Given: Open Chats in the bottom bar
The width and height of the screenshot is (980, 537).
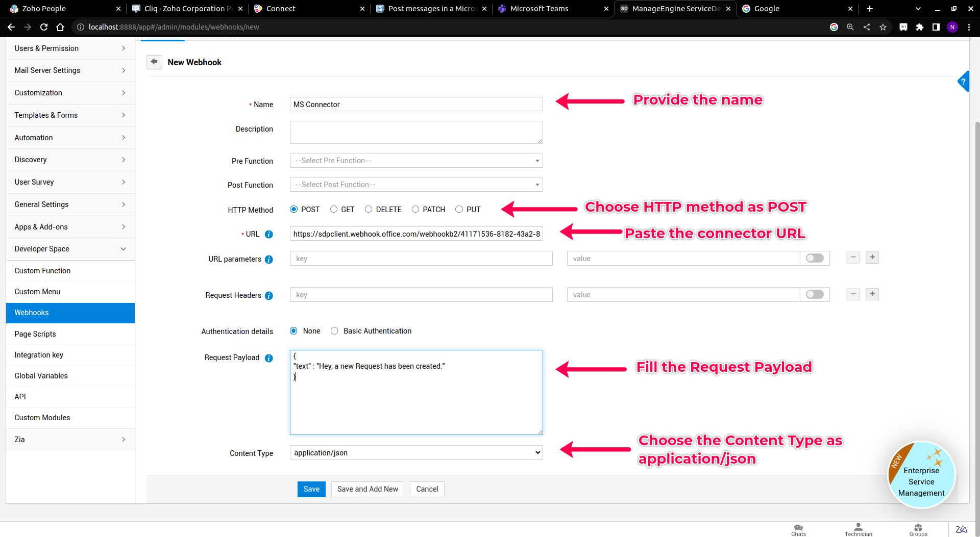Looking at the screenshot, I should tap(798, 530).
